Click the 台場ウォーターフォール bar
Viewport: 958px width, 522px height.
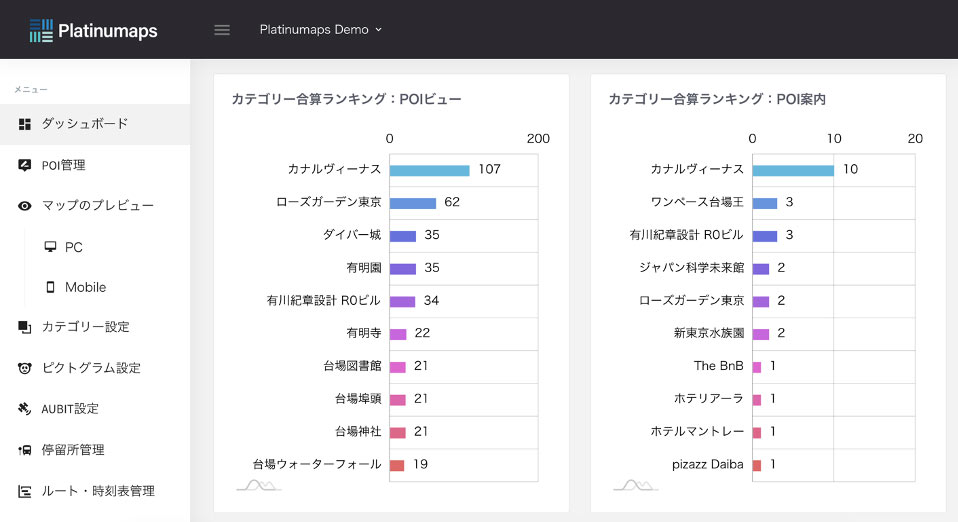click(x=397, y=465)
